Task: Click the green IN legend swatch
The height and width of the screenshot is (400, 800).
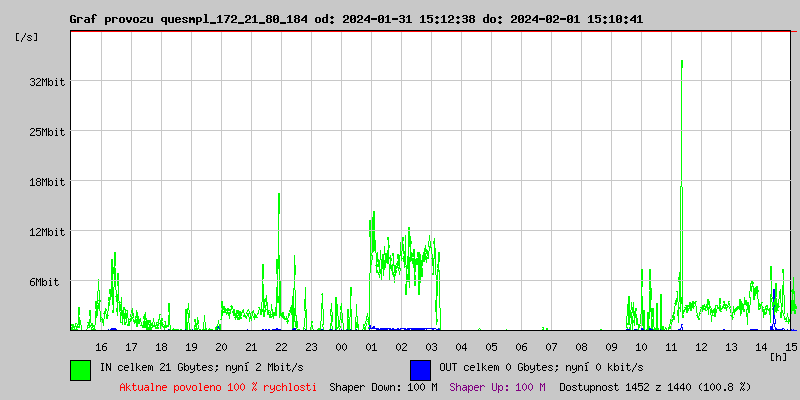Action: [x=80, y=369]
